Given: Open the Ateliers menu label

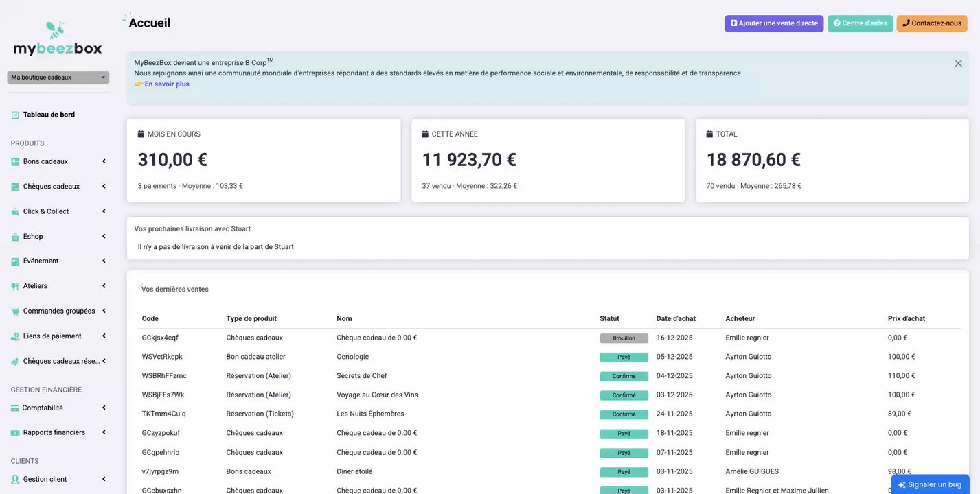Looking at the screenshot, I should point(35,285).
